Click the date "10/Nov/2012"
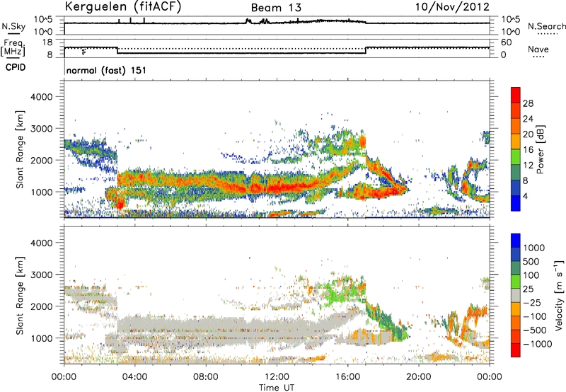This screenshot has width=566, height=392. 452,6
